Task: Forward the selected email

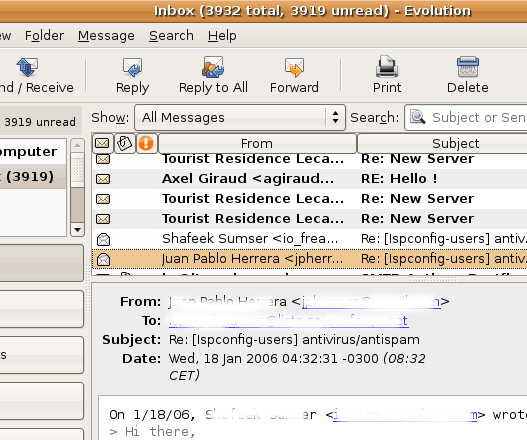Action: point(294,76)
